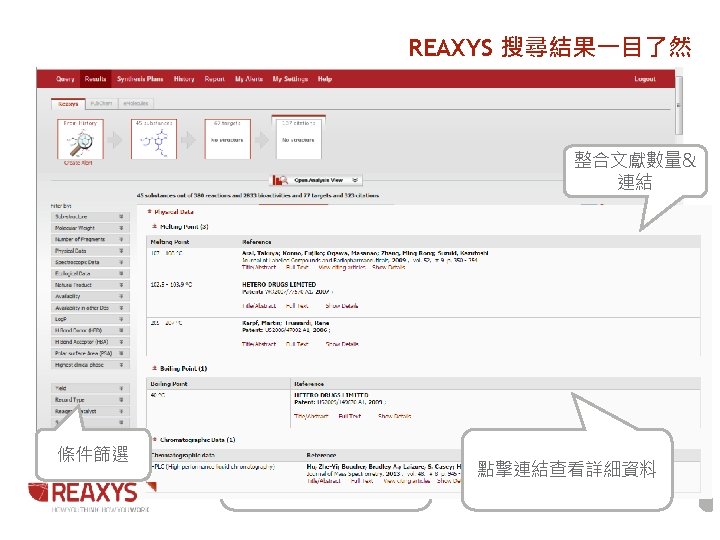
Task: Collapse the Melting Point section icon
Action: coord(154,226)
